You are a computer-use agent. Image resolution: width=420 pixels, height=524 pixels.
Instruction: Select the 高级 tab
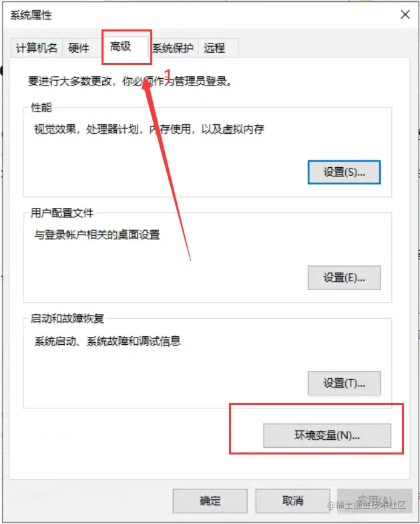(121, 47)
